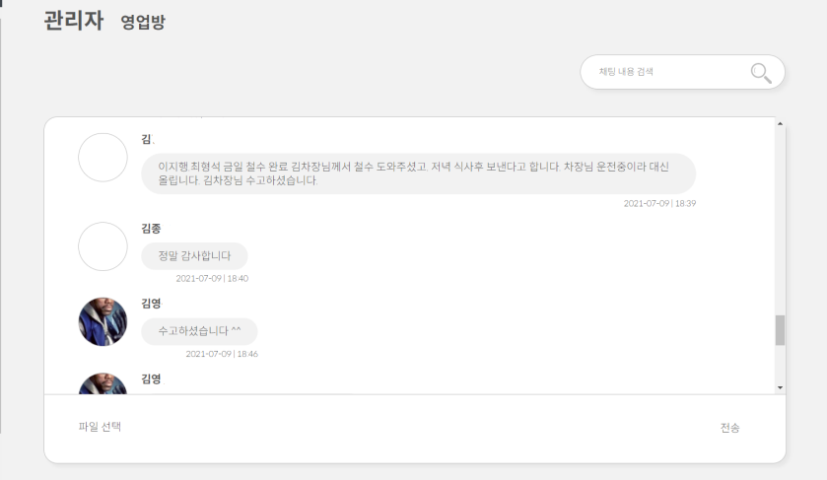This screenshot has height=480, width=827.
Task: Select the 정말 감사합니다 message bubble
Action: tap(194, 256)
